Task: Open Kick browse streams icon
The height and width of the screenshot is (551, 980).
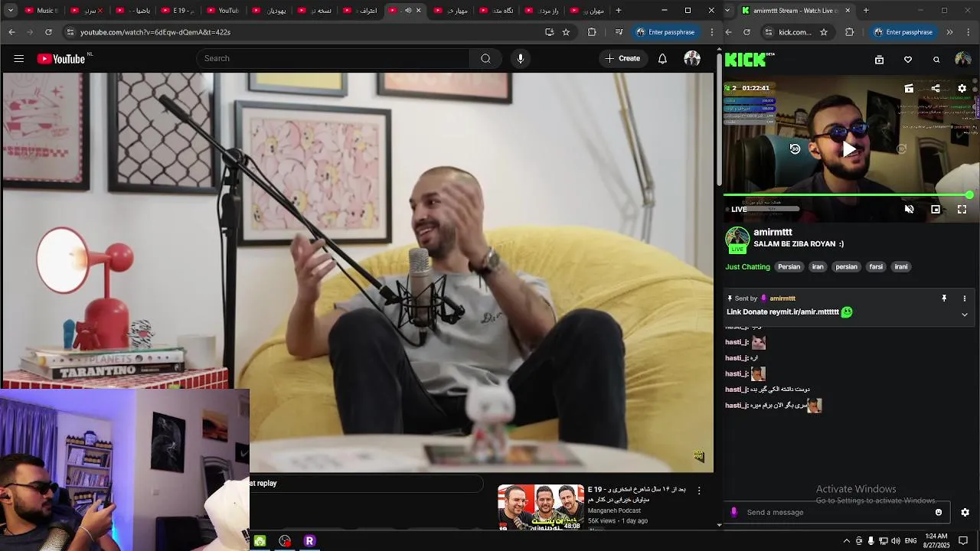Action: coord(879,60)
